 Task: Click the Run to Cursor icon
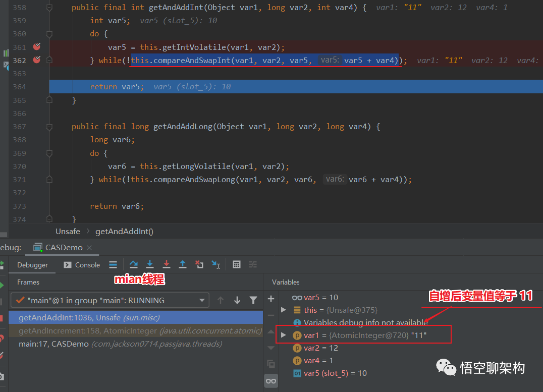[216, 265]
